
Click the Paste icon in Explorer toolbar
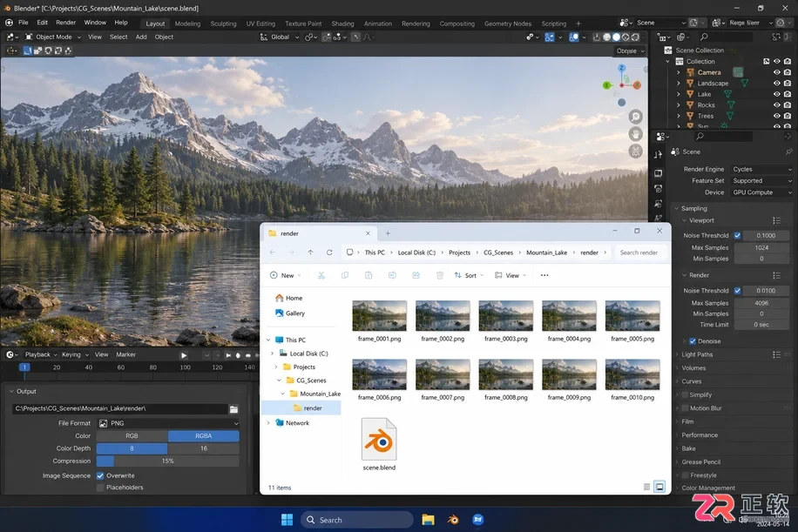click(x=369, y=275)
